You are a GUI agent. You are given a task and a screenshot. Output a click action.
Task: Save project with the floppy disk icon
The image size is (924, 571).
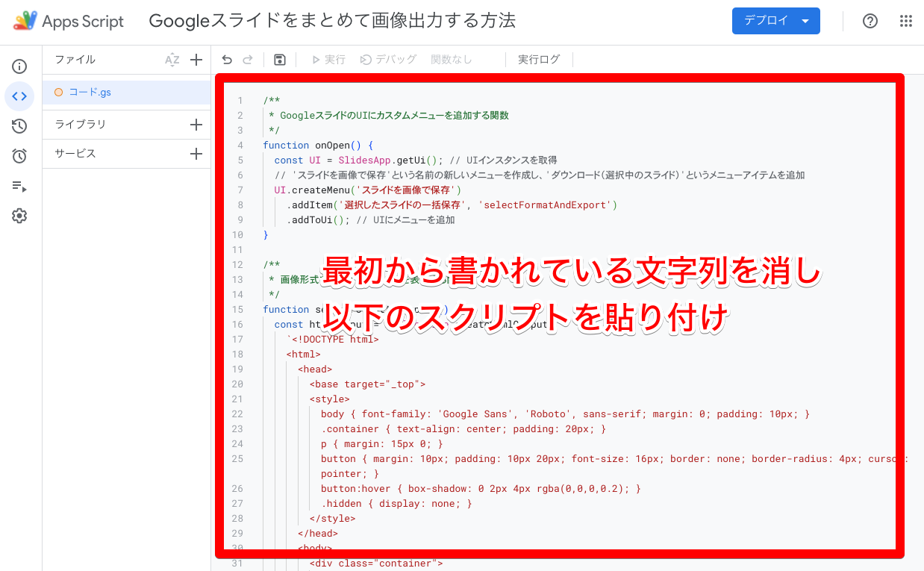(280, 60)
